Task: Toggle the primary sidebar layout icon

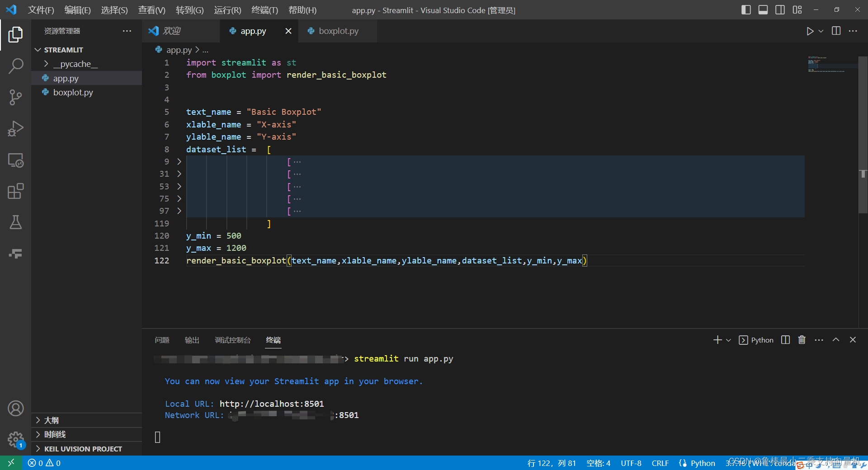Action: [x=746, y=9]
